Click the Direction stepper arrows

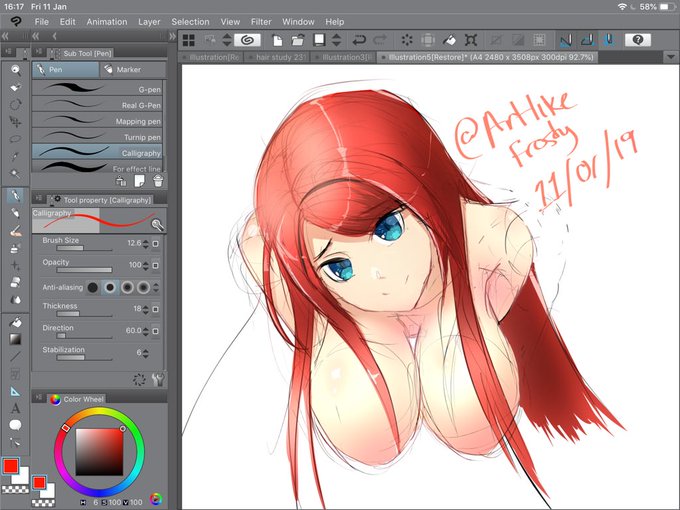coord(146,331)
